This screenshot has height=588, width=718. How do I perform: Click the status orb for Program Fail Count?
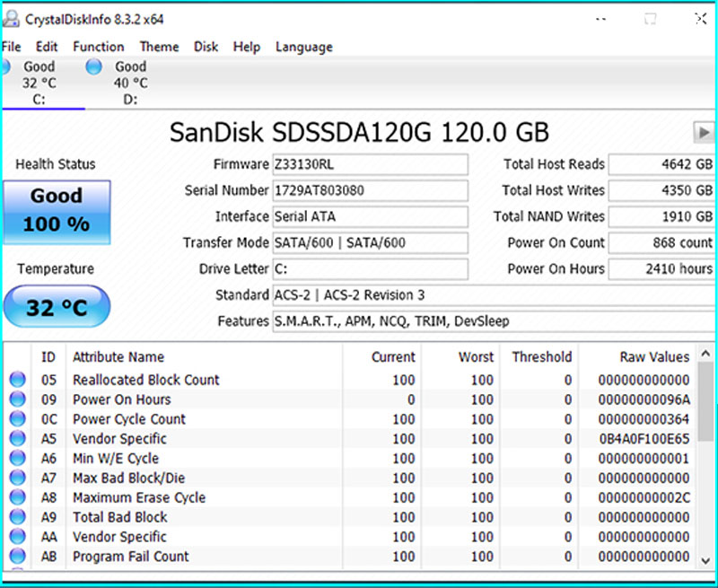17,557
